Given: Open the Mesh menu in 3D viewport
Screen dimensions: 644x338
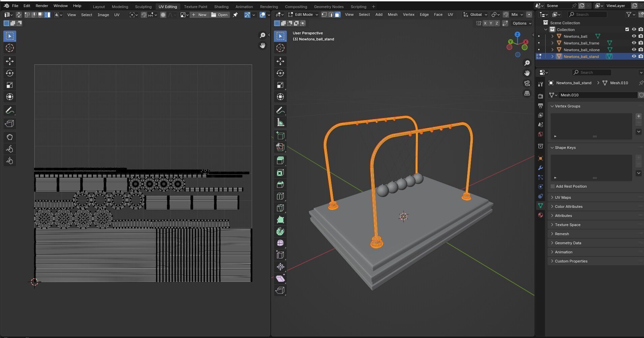Looking at the screenshot, I should tap(392, 14).
